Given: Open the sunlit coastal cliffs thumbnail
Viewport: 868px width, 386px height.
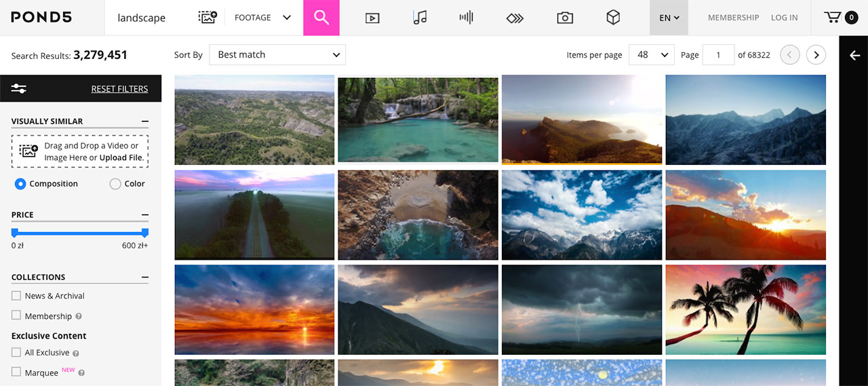Looking at the screenshot, I should coord(582,120).
